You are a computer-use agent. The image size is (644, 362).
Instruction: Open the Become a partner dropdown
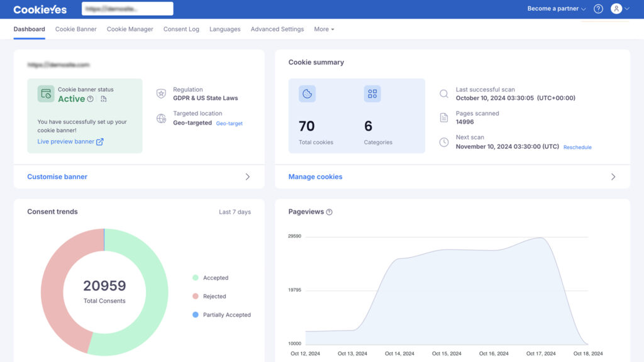(x=556, y=9)
